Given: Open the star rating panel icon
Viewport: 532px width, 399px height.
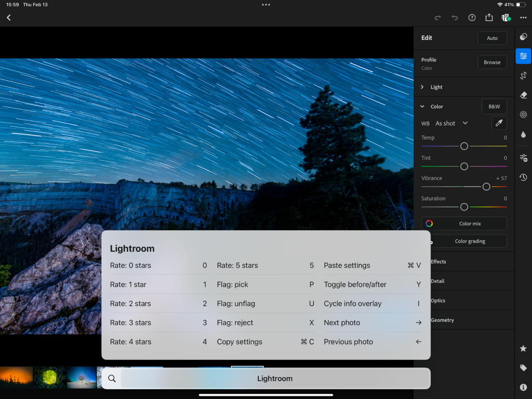Looking at the screenshot, I should point(524,348).
